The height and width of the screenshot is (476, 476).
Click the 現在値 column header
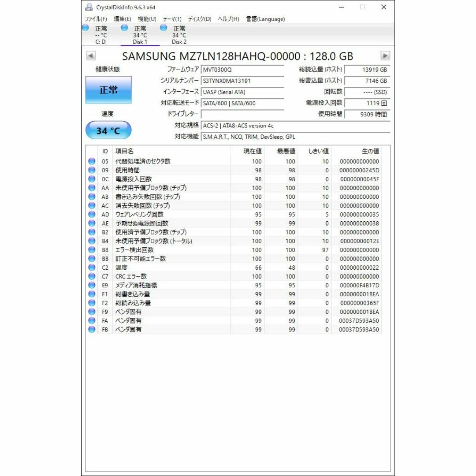coord(247,151)
